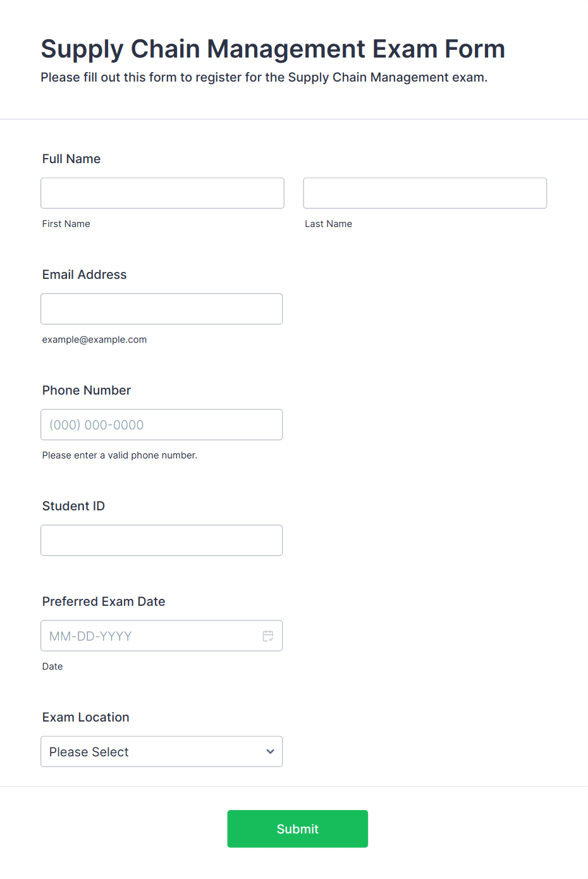Open the calendar date picker icon
Image resolution: width=588 pixels, height=879 pixels.
click(x=268, y=636)
